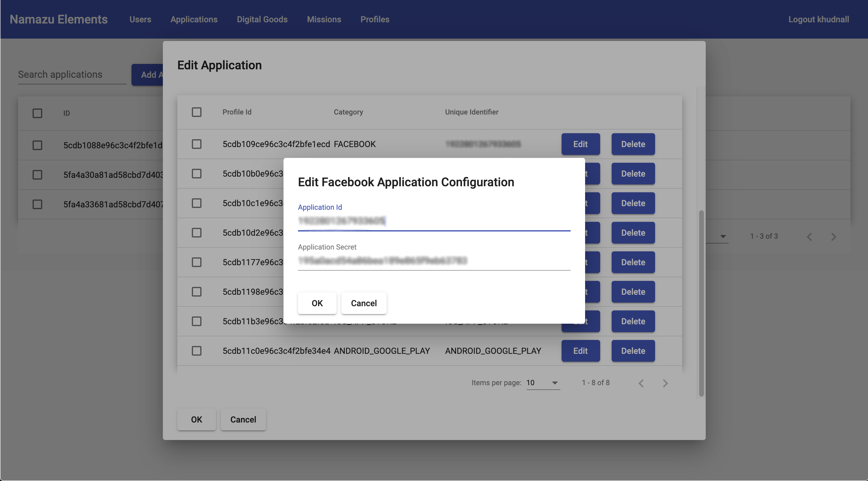This screenshot has height=481, width=868.
Task: Open the Missions nav item
Action: (x=324, y=19)
